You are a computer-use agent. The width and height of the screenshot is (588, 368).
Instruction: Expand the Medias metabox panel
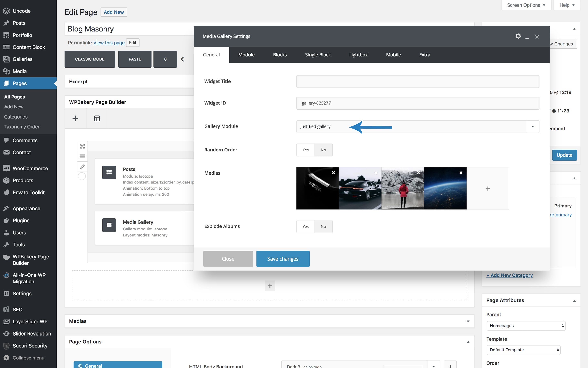(468, 321)
